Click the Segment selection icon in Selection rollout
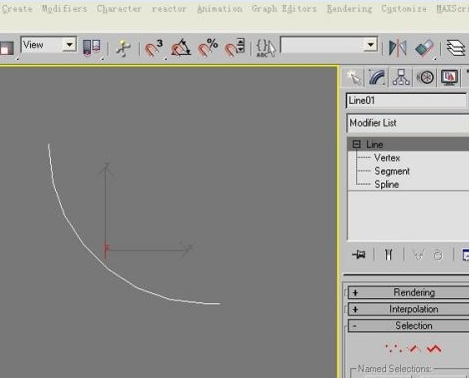 [x=414, y=349]
